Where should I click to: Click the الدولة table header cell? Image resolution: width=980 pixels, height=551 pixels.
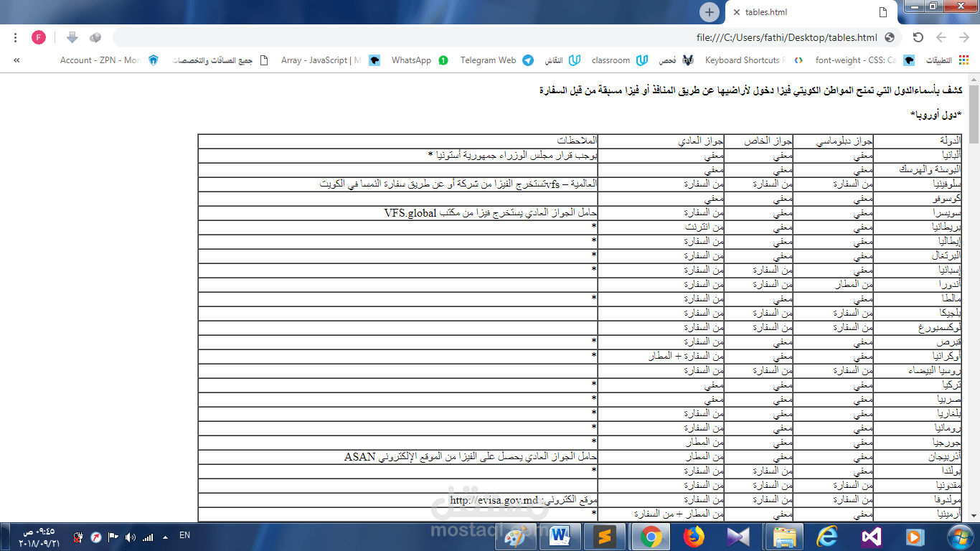pyautogui.click(x=917, y=141)
